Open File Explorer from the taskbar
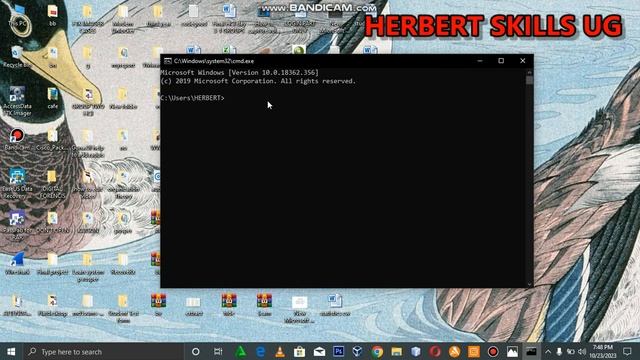The image size is (640, 360). tap(396, 351)
